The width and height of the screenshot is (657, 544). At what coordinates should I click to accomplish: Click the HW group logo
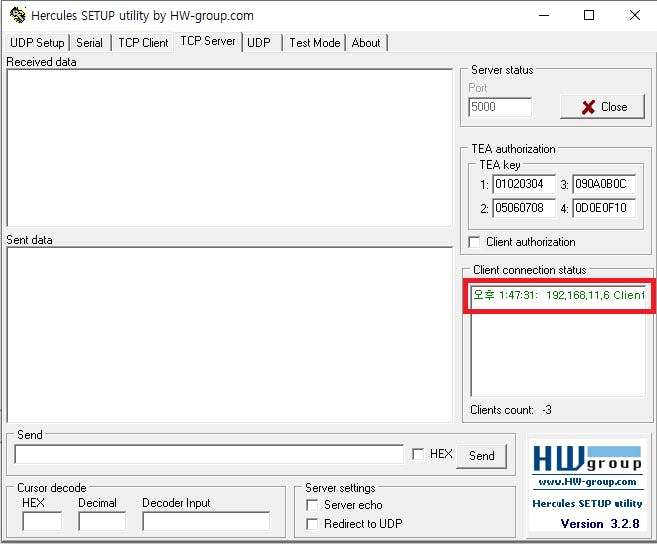coord(587,458)
